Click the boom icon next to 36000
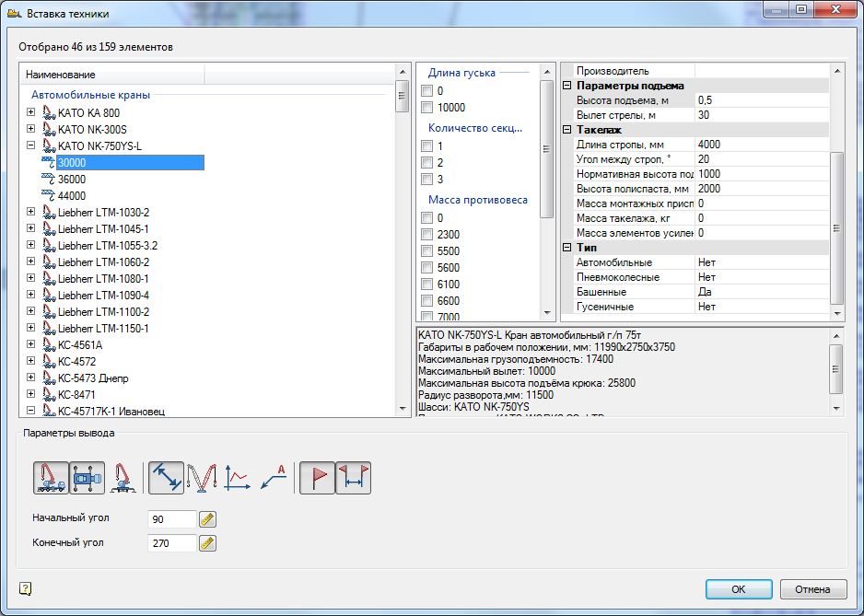Image resolution: width=864 pixels, height=616 pixels. pyautogui.click(x=49, y=179)
